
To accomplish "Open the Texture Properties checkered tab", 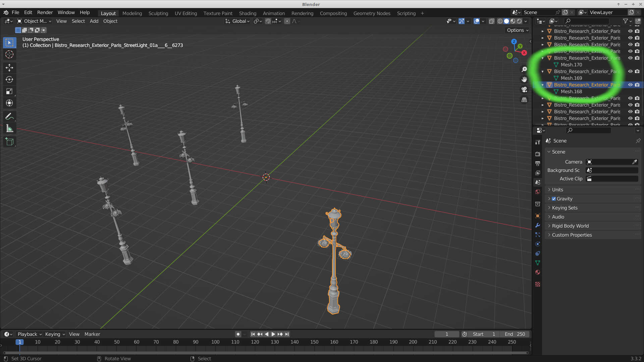I will (x=538, y=284).
